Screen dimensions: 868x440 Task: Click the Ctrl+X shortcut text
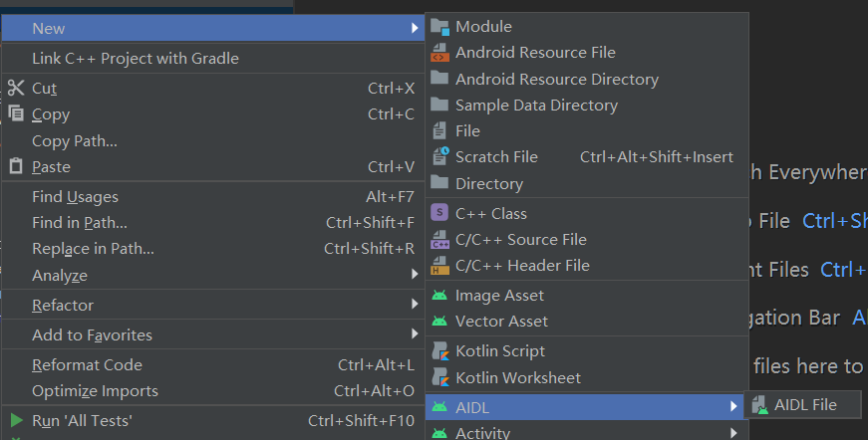(391, 88)
